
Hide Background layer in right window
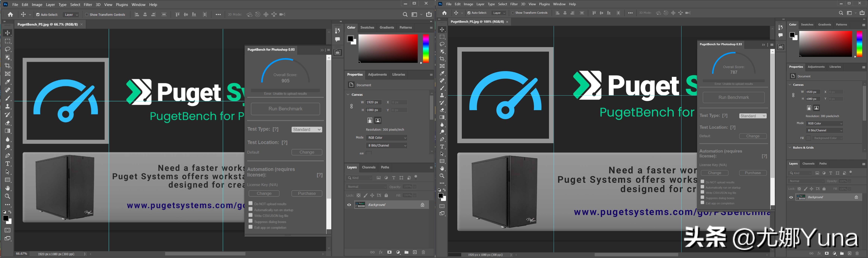tap(791, 197)
